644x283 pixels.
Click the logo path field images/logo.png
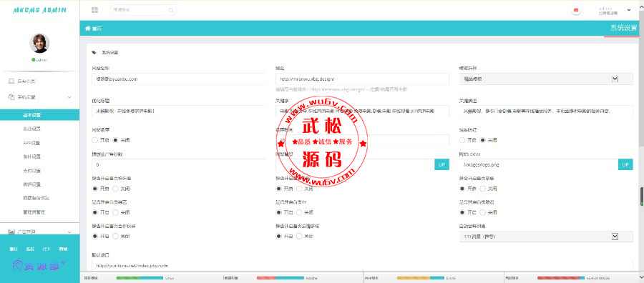click(x=538, y=164)
